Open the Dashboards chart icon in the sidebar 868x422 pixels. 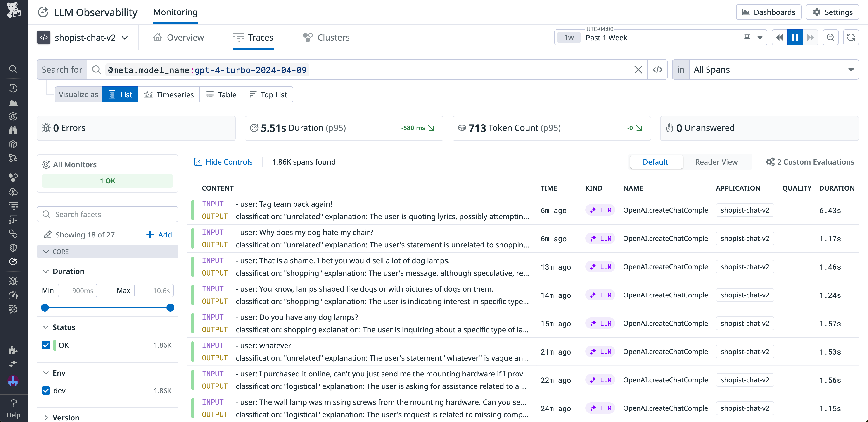click(x=13, y=102)
